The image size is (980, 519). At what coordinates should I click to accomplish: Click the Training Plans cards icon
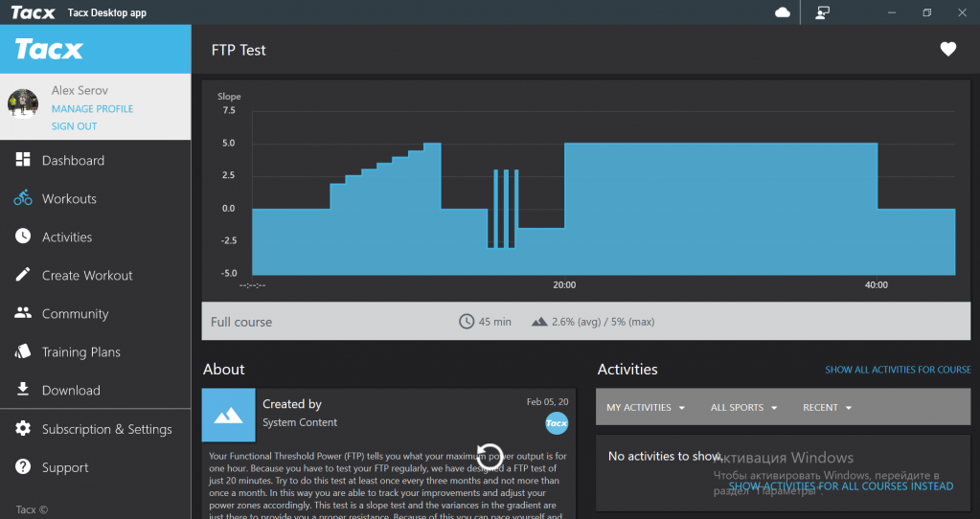22,351
